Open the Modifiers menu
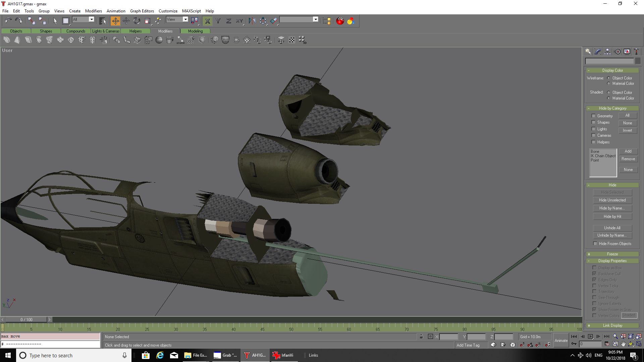The width and height of the screenshot is (644, 362). [x=93, y=11]
